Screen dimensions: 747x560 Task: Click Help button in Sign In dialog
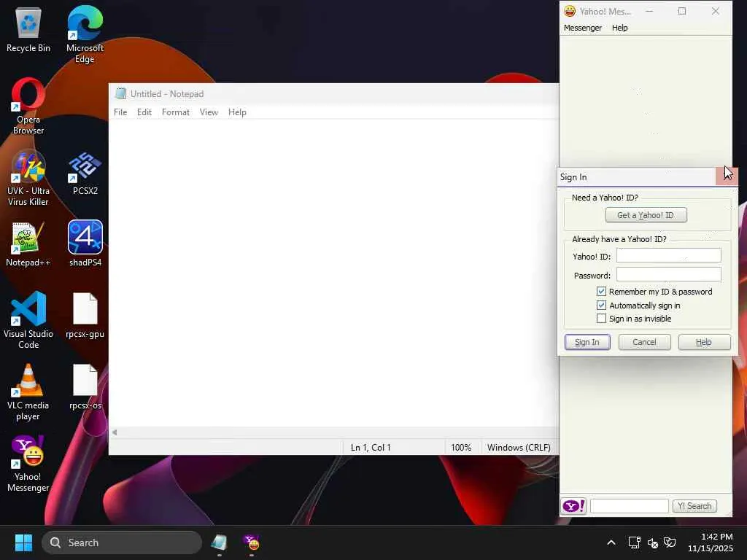pyautogui.click(x=704, y=342)
